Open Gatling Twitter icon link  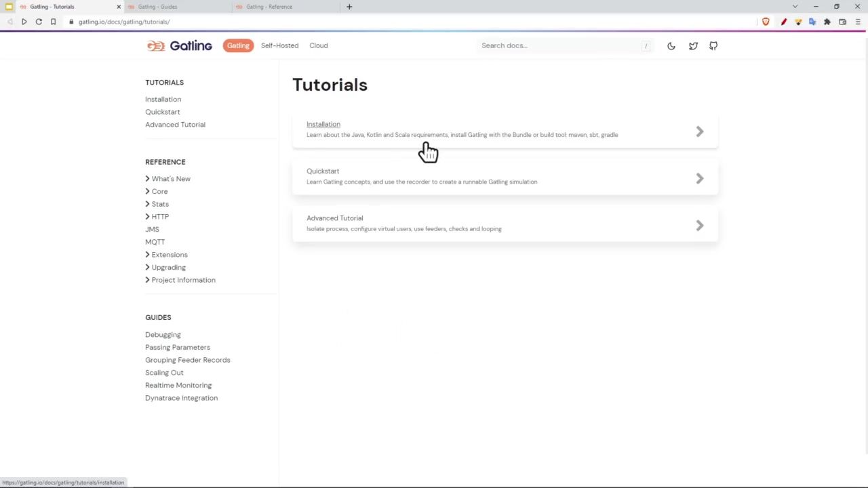[x=693, y=46]
